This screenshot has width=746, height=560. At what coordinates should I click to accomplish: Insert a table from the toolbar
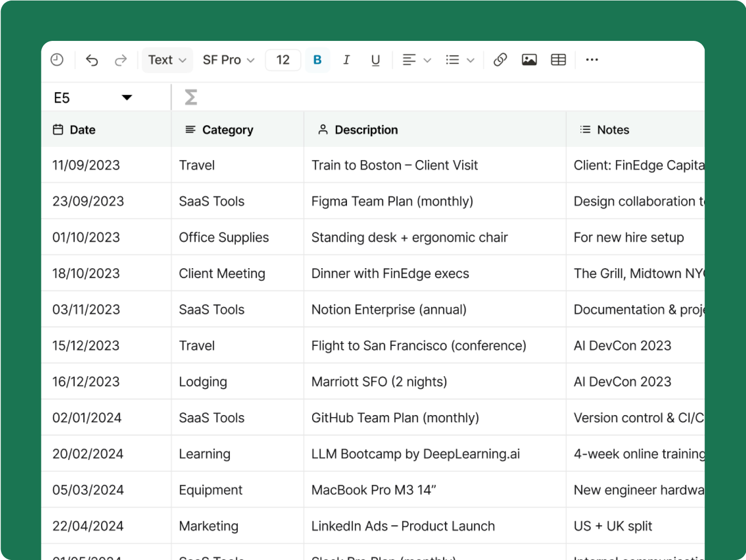(x=558, y=60)
